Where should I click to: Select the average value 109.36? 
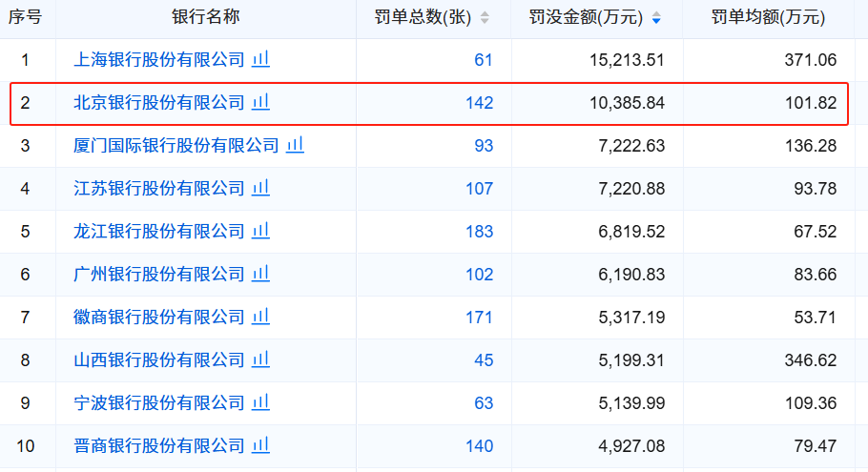coord(811,403)
